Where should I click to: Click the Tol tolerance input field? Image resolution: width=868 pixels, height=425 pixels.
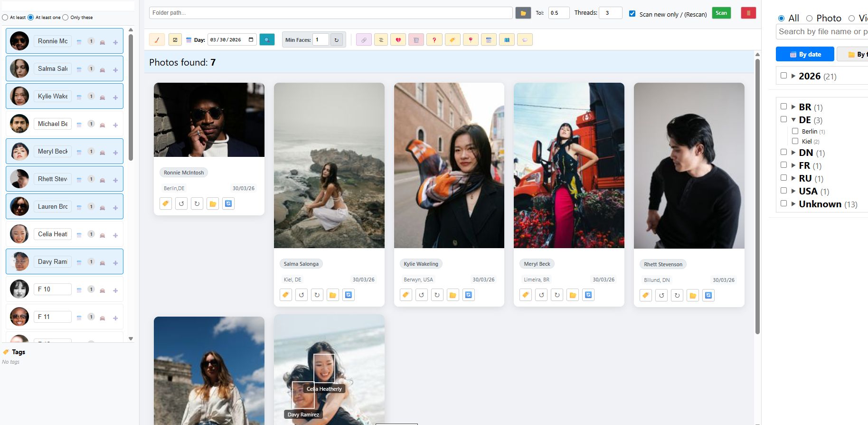[559, 13]
